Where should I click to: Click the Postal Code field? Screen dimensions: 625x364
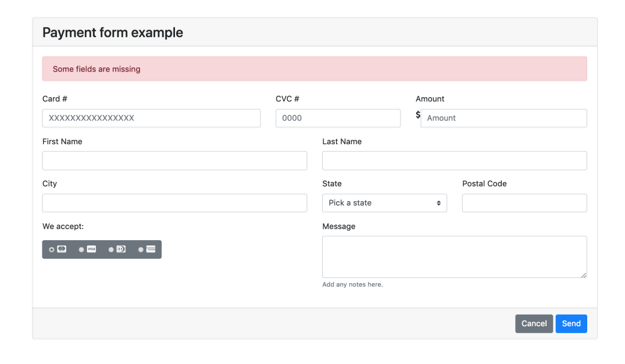tap(524, 202)
